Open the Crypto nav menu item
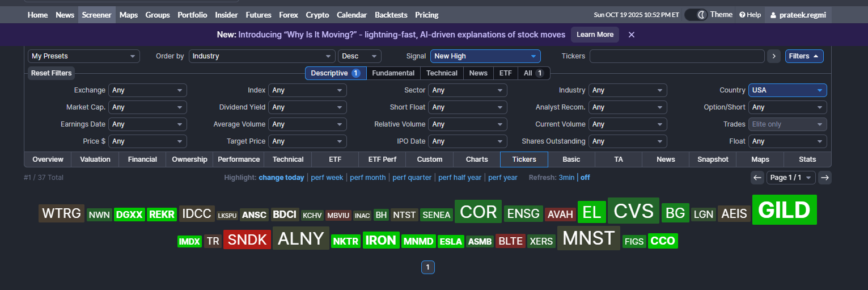The width and height of the screenshot is (868, 290). tap(317, 15)
